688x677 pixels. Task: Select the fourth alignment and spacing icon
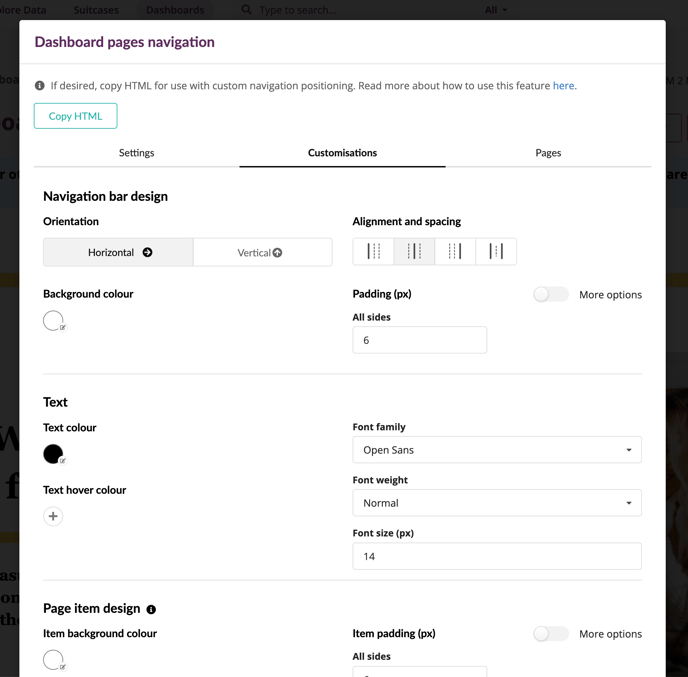coord(496,251)
